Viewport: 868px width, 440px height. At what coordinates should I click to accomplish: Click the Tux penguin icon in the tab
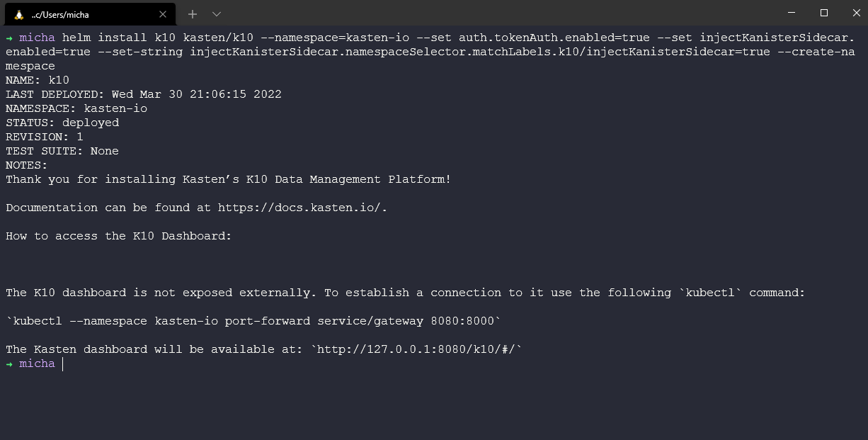18,14
